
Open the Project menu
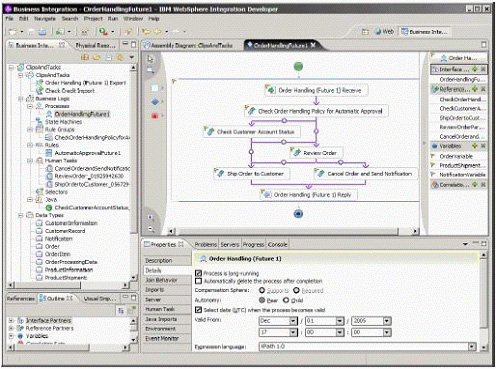coord(93,19)
